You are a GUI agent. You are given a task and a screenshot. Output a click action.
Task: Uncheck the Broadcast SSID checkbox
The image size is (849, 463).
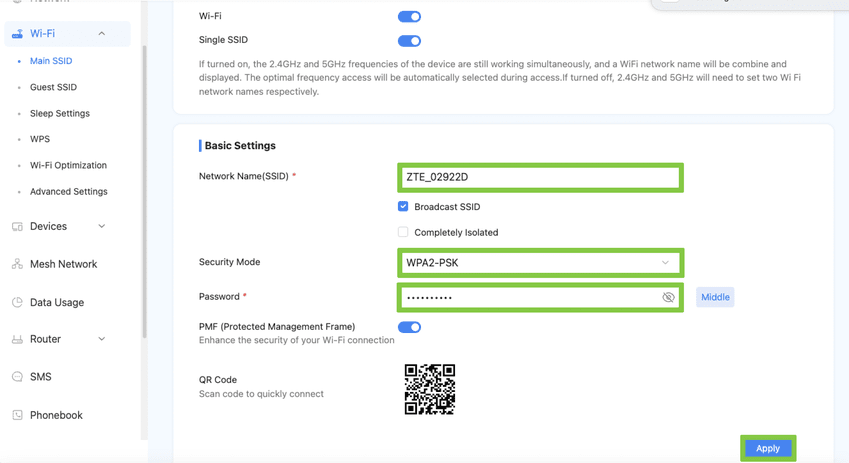pos(403,207)
